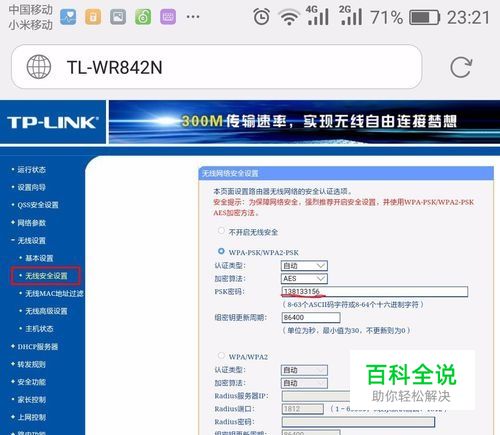The image size is (500, 435).
Task: Tap the 2G signal strength icon
Action: 350,15
